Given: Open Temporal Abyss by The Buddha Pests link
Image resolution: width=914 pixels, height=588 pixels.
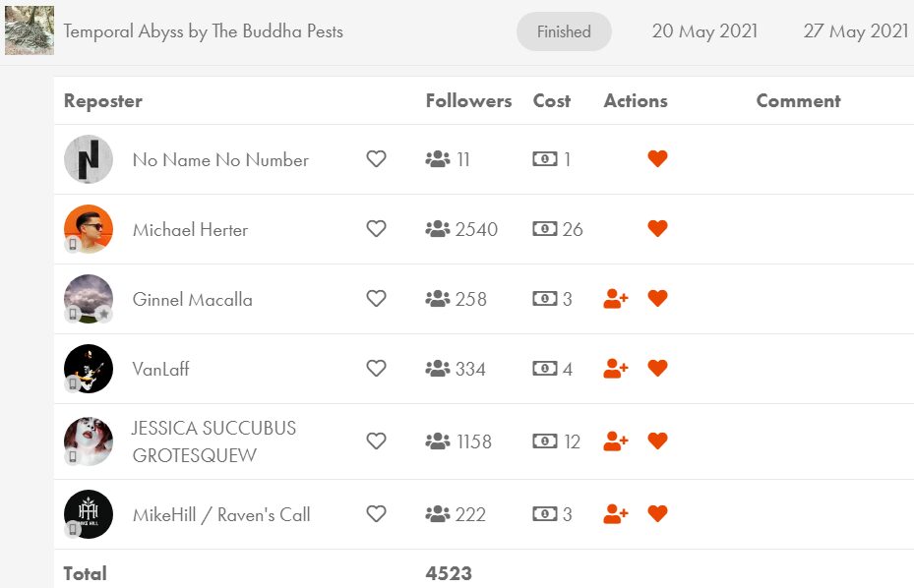Looking at the screenshot, I should (x=203, y=30).
